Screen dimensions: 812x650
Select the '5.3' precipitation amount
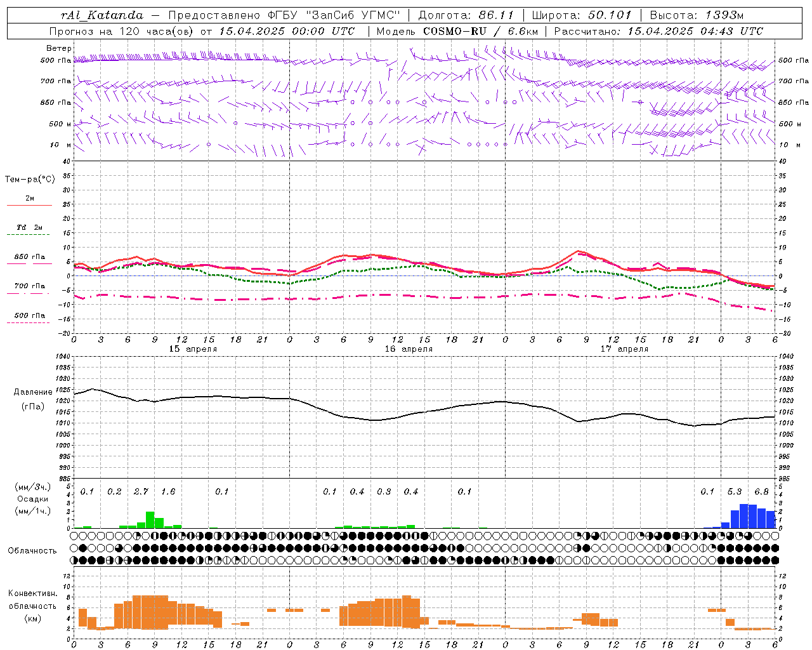click(x=735, y=492)
